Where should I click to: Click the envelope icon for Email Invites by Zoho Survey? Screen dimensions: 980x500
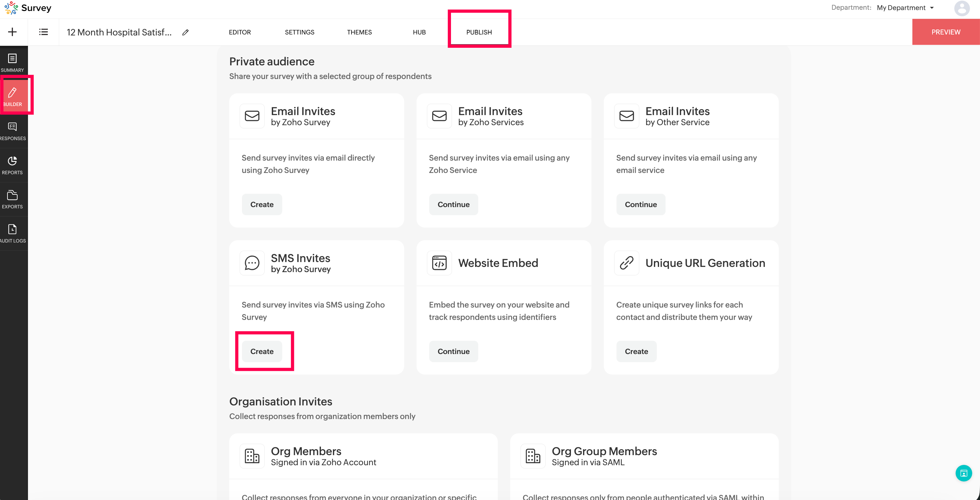252,116
